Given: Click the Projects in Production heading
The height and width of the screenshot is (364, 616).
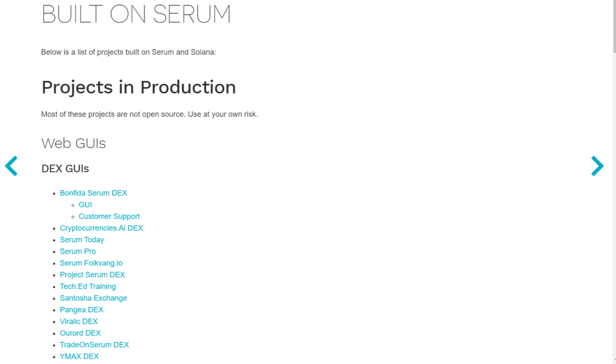Looking at the screenshot, I should click(x=139, y=87).
